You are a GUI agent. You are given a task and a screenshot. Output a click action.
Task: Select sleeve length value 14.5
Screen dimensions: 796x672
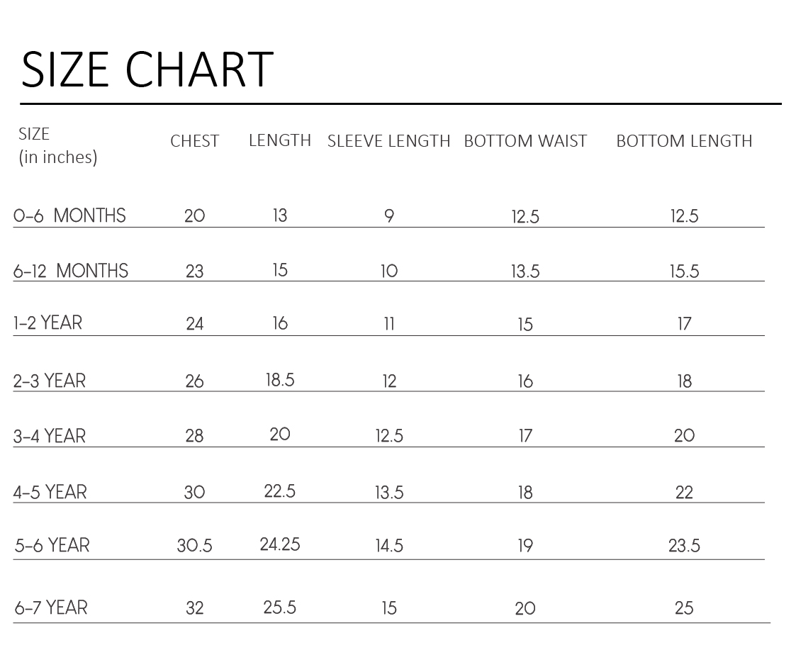pyautogui.click(x=389, y=546)
